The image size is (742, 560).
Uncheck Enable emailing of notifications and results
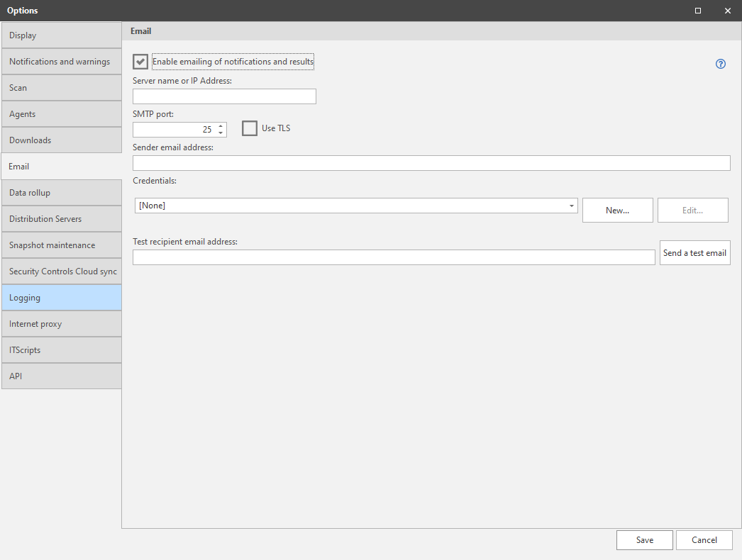(x=140, y=62)
